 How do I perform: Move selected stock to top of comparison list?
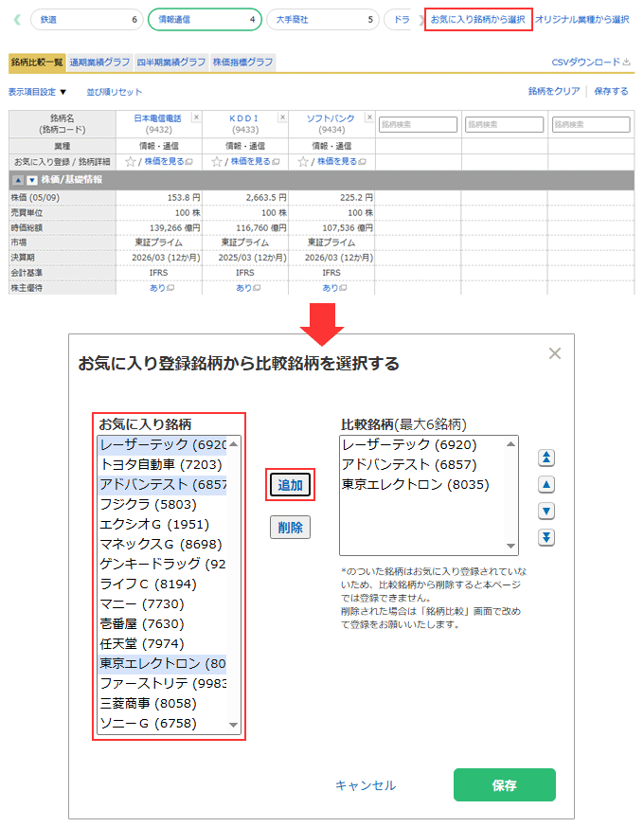click(x=546, y=458)
